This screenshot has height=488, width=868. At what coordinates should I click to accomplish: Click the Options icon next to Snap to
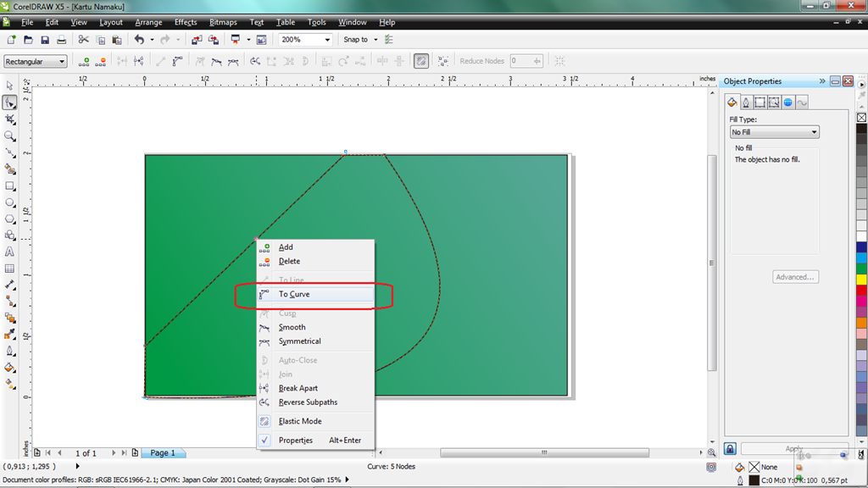pyautogui.click(x=388, y=40)
